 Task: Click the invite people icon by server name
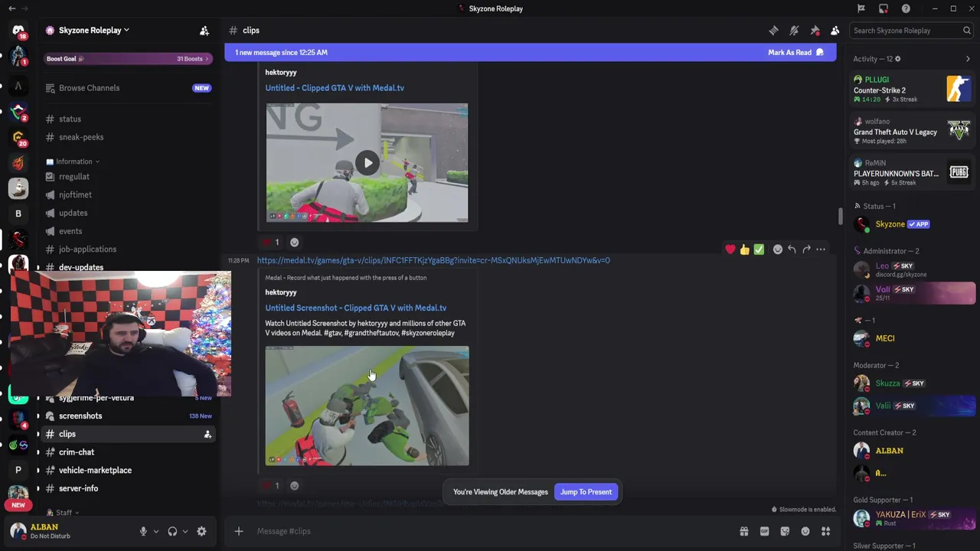pos(204,31)
